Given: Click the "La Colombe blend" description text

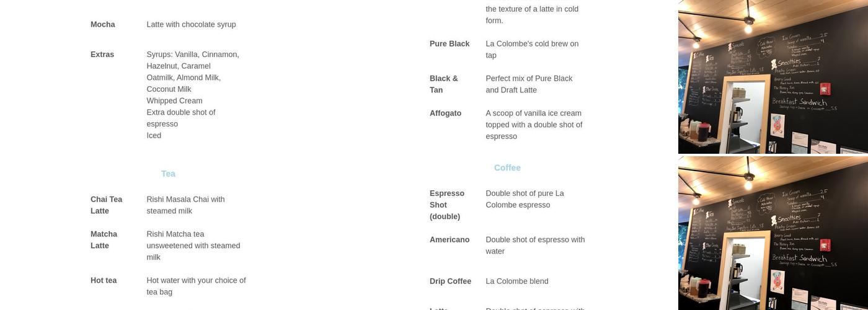Looking at the screenshot, I should 517,281.
